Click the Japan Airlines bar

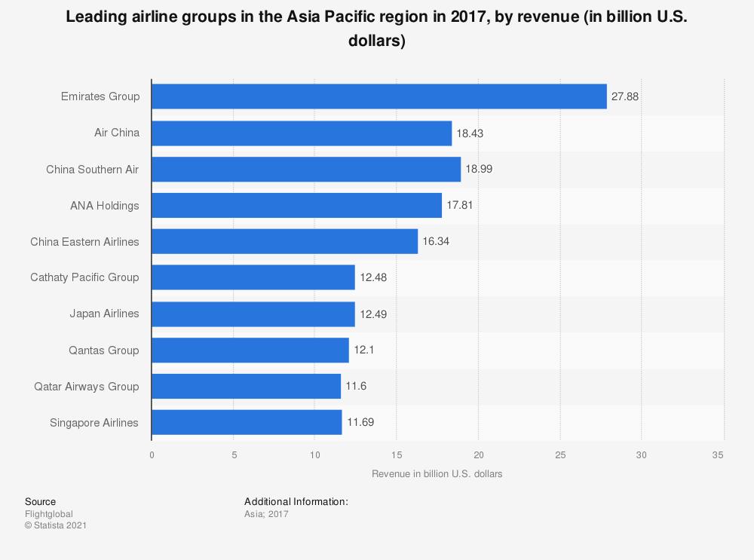point(253,314)
